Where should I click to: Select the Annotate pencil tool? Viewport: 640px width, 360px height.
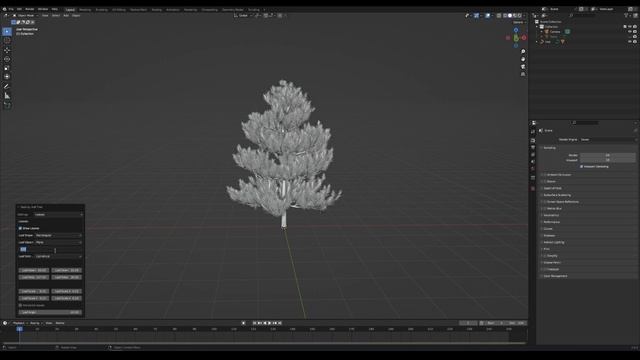(x=7, y=86)
